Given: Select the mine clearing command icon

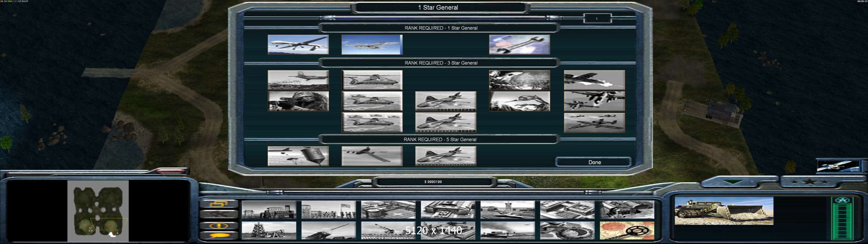Looking at the screenshot, I should [x=627, y=231].
